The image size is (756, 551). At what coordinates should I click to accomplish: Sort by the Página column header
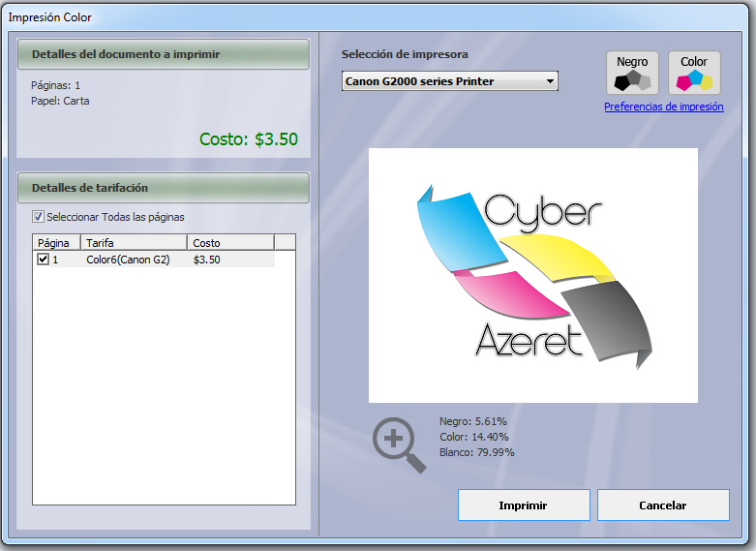point(56,242)
